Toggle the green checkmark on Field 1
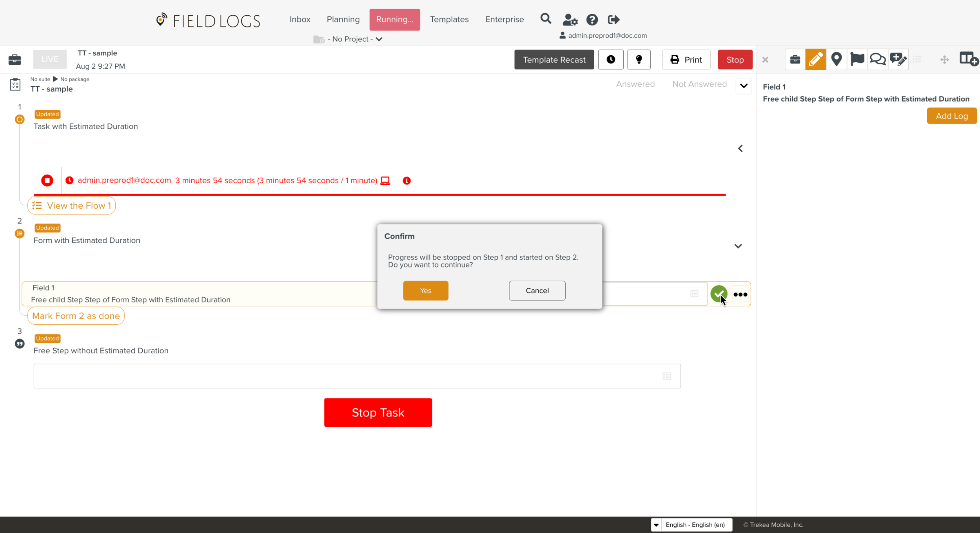The height and width of the screenshot is (533, 980). click(718, 293)
